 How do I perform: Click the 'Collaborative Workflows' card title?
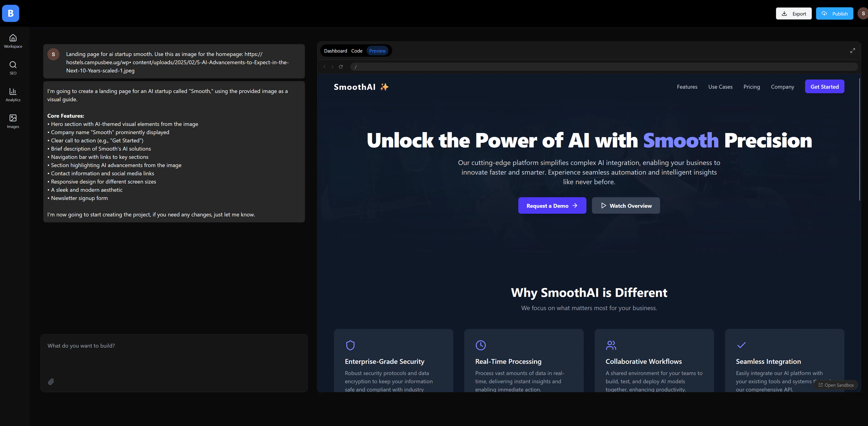tap(644, 361)
